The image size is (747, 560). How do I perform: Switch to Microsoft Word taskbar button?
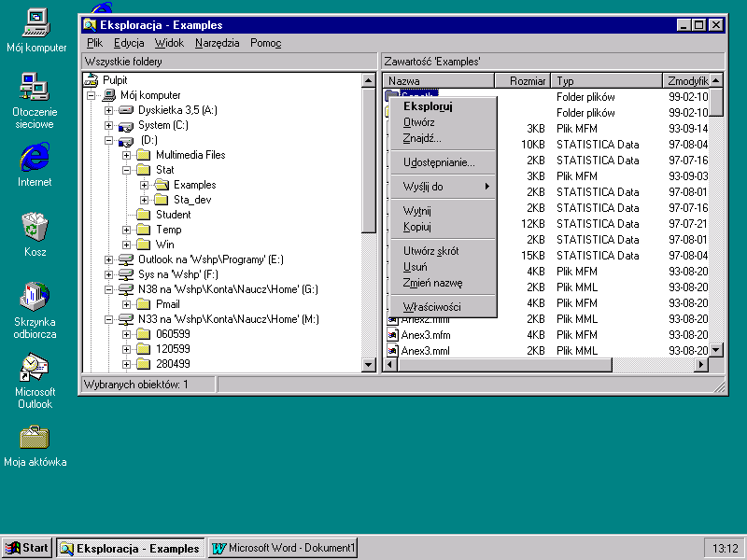pos(284,548)
